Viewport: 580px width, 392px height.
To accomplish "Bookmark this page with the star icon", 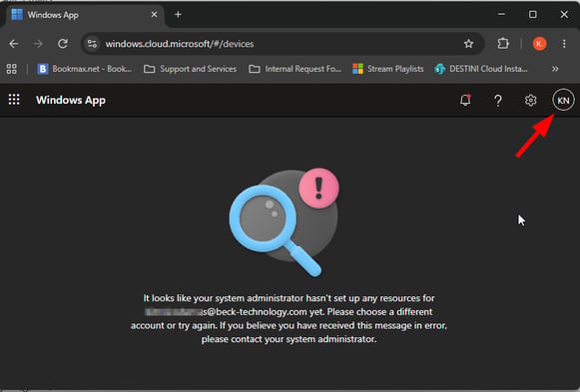I will click(x=468, y=44).
